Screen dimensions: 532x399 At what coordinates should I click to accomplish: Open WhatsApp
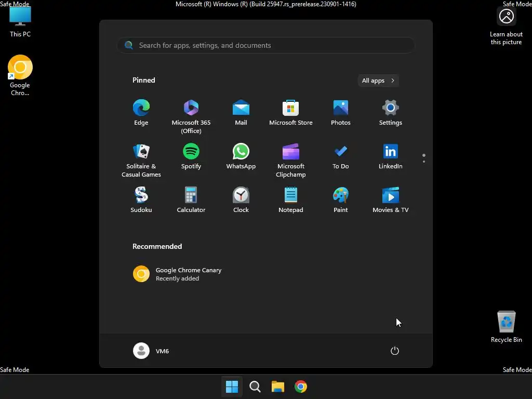coord(241,156)
